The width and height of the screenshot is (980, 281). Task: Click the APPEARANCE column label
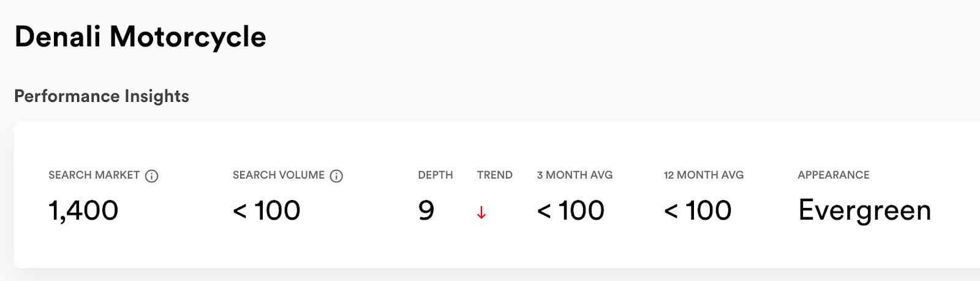coord(834,175)
